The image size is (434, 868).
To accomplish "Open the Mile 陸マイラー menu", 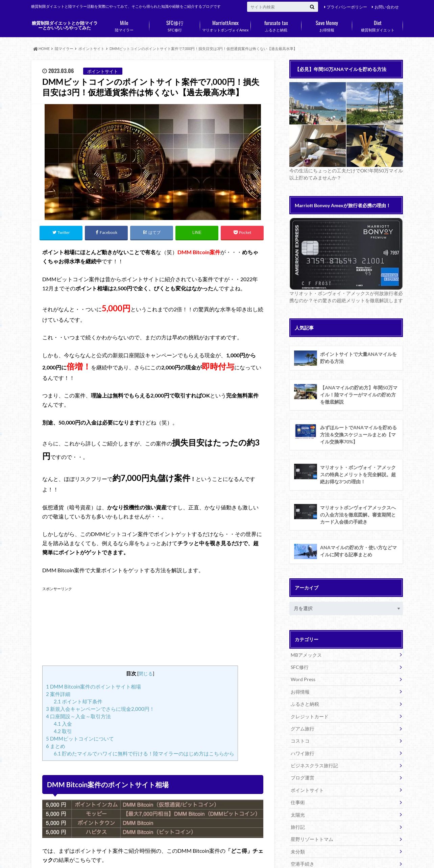I will coord(124,26).
